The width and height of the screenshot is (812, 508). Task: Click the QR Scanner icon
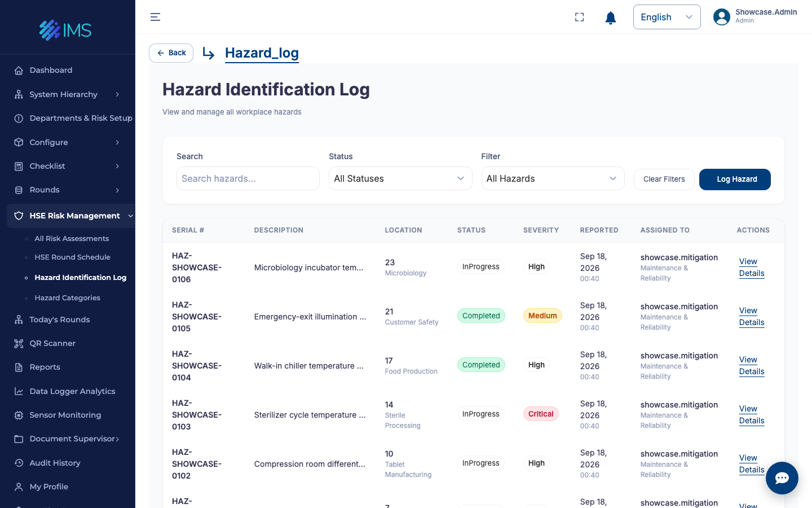coord(19,343)
